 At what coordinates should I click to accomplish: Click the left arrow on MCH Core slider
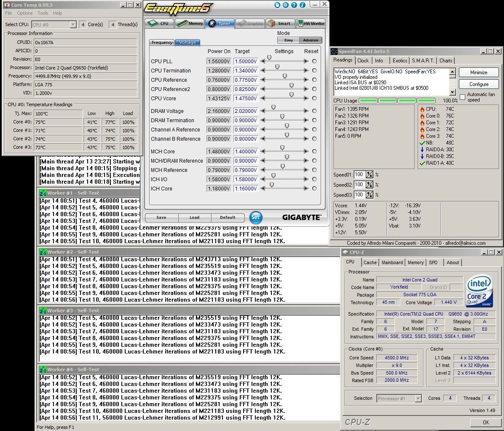tap(263, 151)
